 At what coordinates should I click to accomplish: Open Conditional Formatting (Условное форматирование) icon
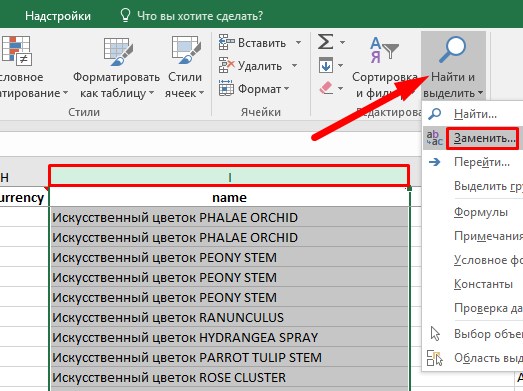(x=17, y=51)
